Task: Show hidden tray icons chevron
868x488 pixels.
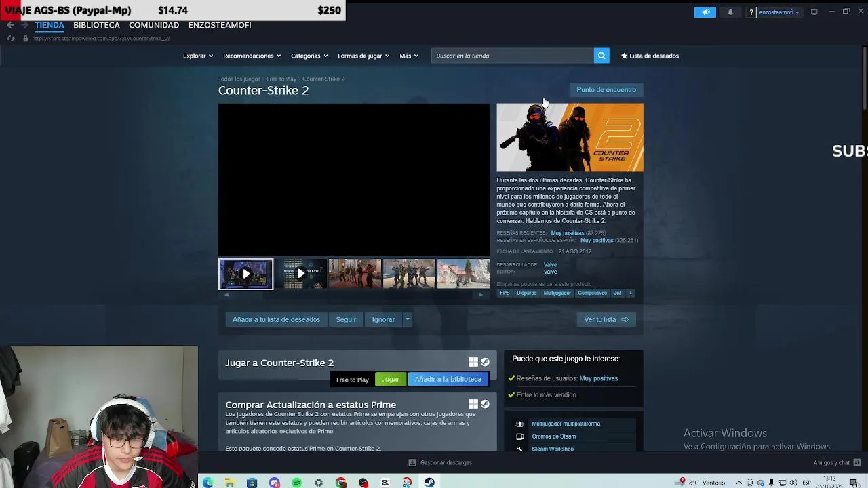Action: 739,483
